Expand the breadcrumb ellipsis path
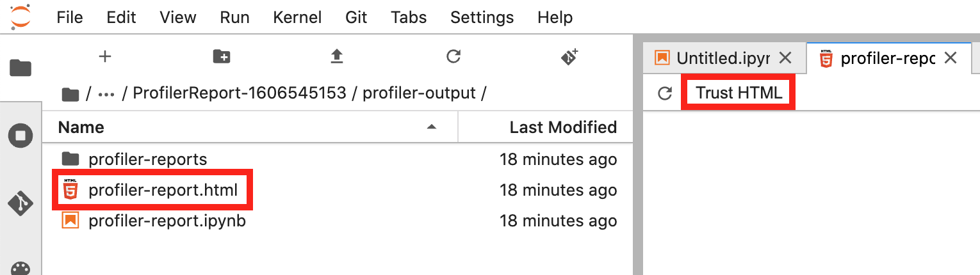Screen dimensions: 980x275 tap(106, 93)
